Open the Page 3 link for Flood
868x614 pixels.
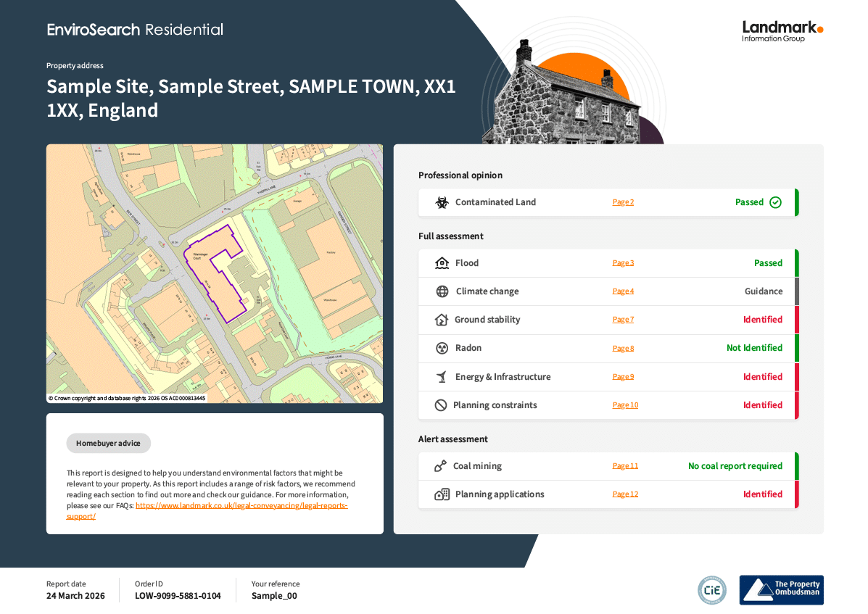[x=623, y=263]
